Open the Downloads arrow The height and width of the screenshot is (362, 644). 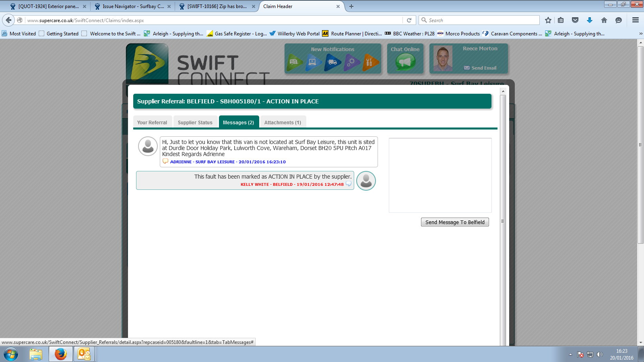[590, 20]
